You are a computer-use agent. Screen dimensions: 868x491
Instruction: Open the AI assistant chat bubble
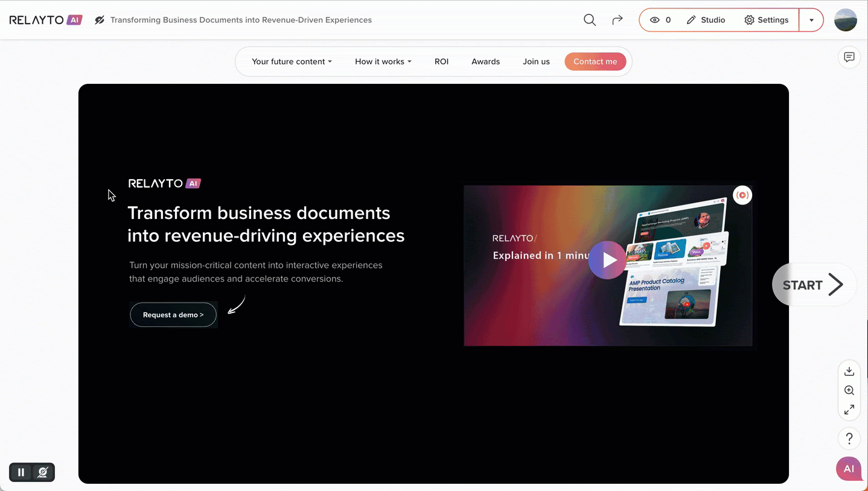(x=848, y=469)
